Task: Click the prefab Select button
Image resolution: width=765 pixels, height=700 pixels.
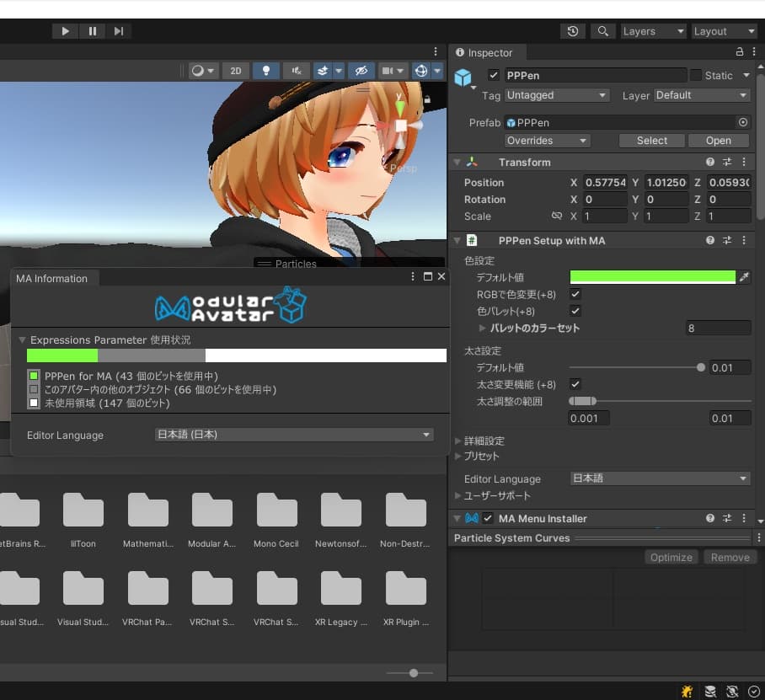Action: (x=651, y=141)
